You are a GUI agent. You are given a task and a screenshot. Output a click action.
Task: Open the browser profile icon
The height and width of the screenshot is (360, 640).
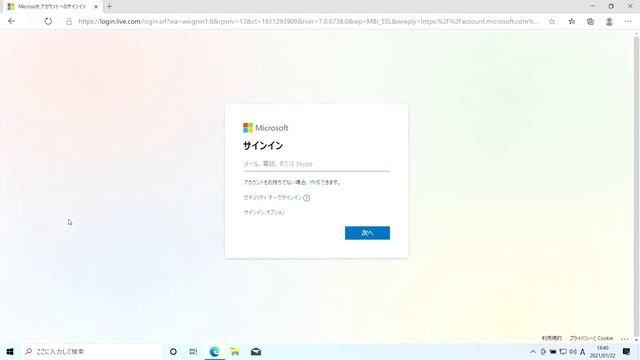pos(609,21)
